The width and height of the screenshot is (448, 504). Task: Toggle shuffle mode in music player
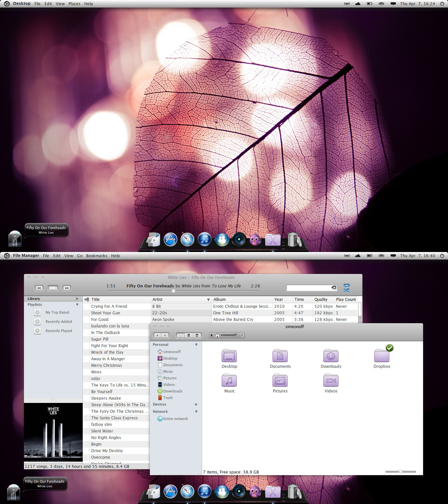(347, 290)
